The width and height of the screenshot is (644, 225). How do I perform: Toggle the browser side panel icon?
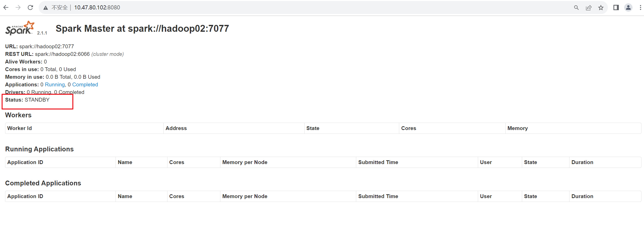(x=616, y=8)
